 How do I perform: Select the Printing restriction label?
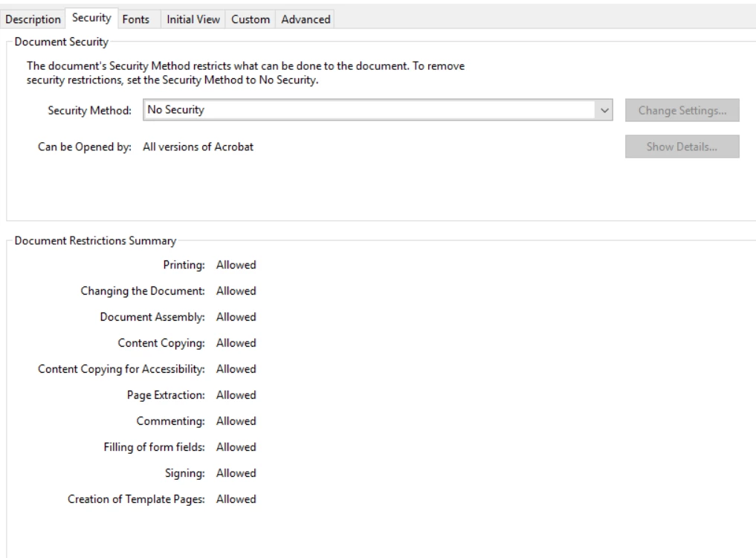coord(184,265)
